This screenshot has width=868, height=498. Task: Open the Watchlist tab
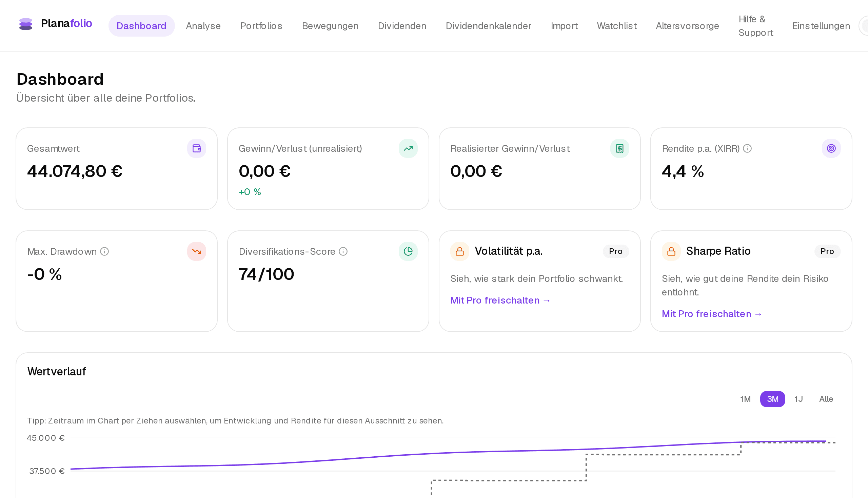[x=617, y=26]
